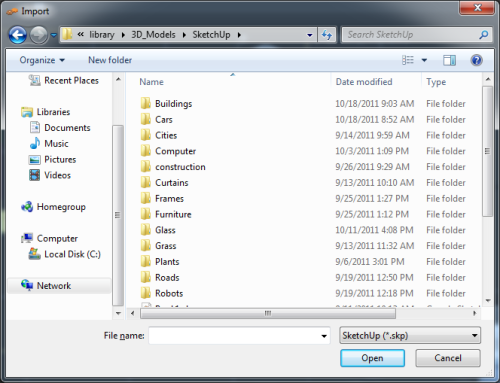Click the file list vertical scrollbar thumb
Viewport: 500px width, 383px height.
pos(487,151)
